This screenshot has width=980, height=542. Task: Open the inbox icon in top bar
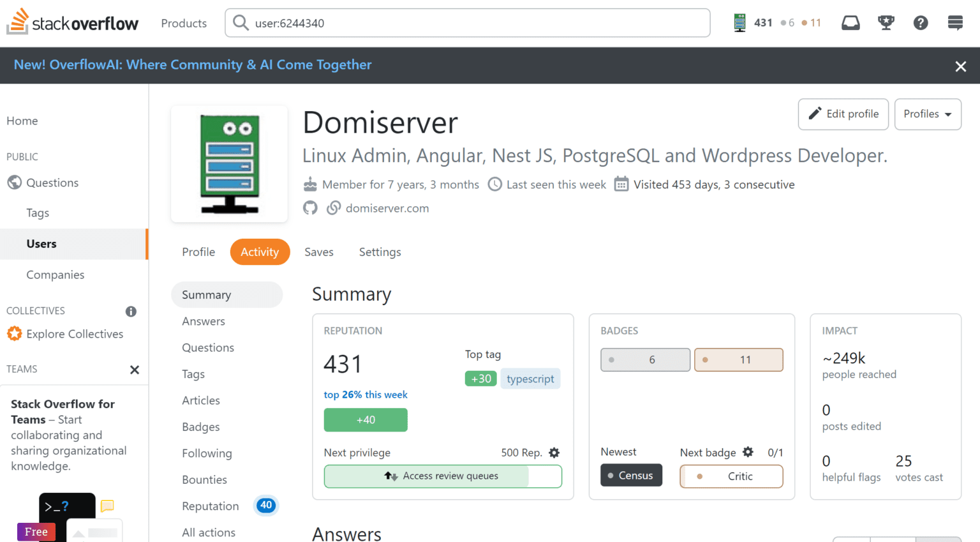pos(850,23)
